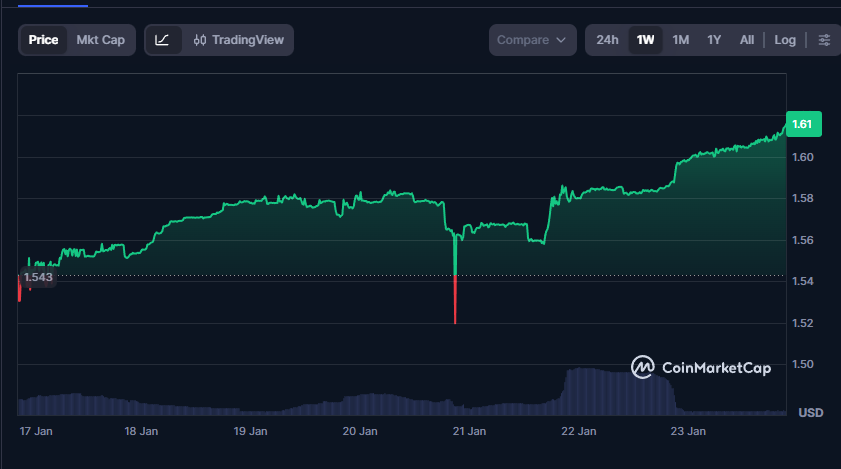Viewport: 841px width, 469px height.
Task: Open the TradingView candlestick chart
Action: (x=239, y=40)
